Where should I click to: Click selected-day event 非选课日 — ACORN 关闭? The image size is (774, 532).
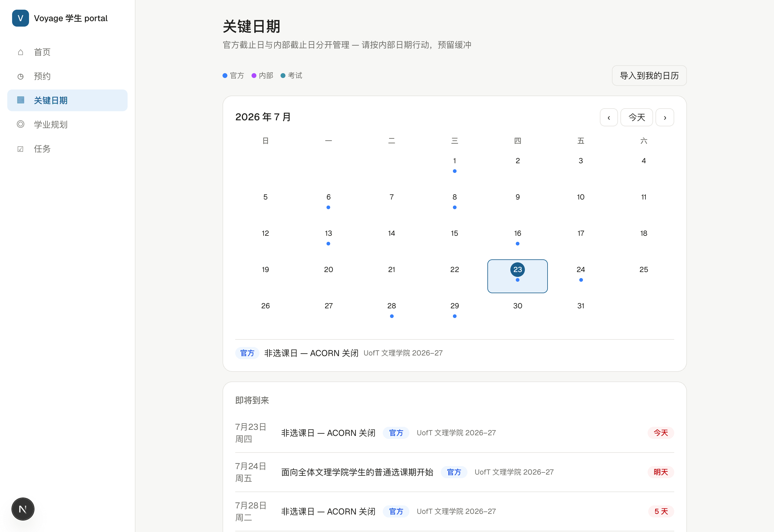click(311, 353)
